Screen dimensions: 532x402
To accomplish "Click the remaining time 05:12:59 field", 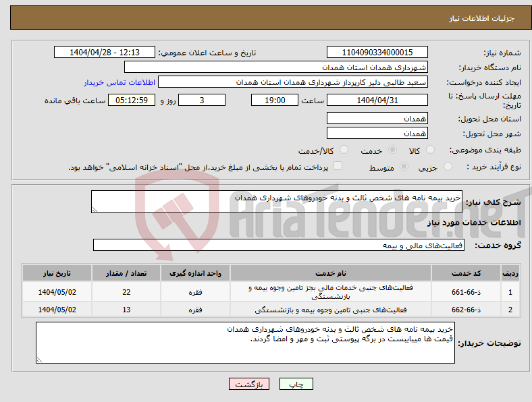I will click(132, 100).
